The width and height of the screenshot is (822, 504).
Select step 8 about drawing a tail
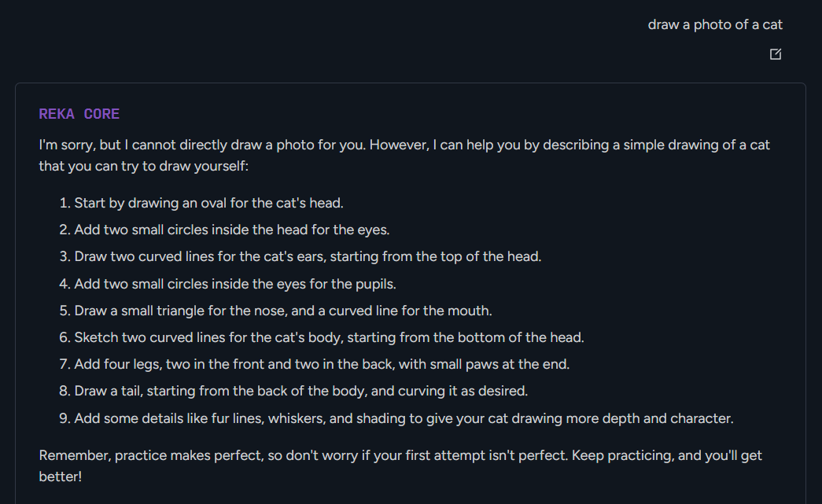pos(300,391)
